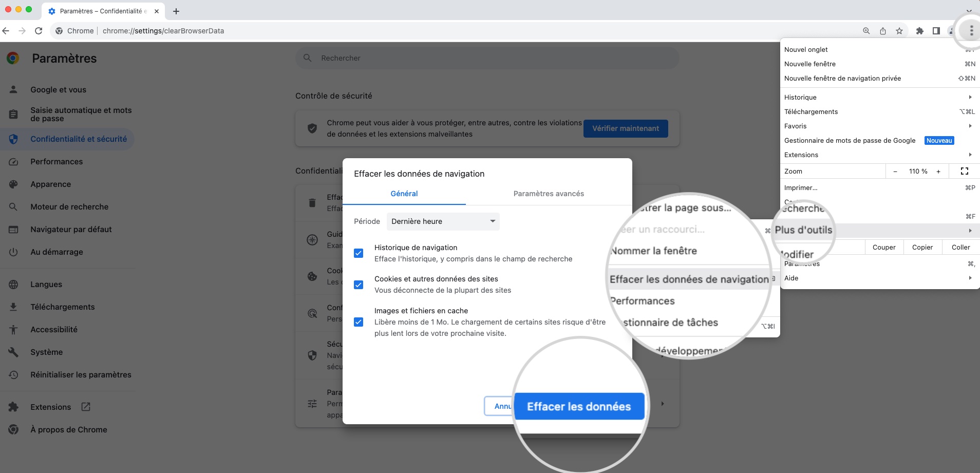Screen dimensions: 980x473
Task: Switch to the Général tab
Action: [404, 194]
